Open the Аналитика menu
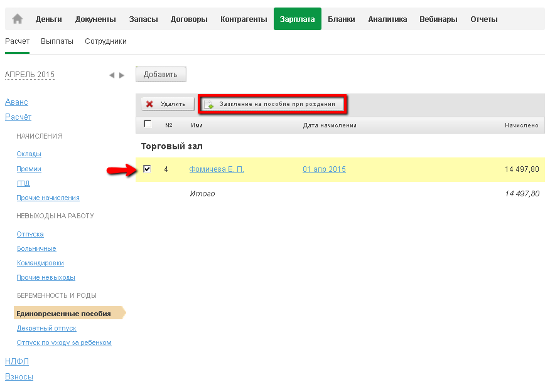Image resolution: width=550 pixels, height=392 pixels. (387, 19)
